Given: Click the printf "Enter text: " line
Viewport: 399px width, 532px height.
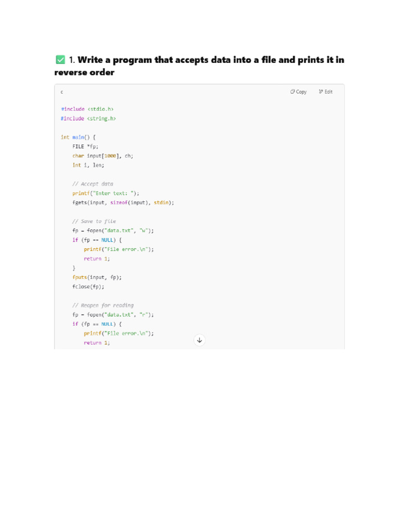Looking at the screenshot, I should [105, 193].
